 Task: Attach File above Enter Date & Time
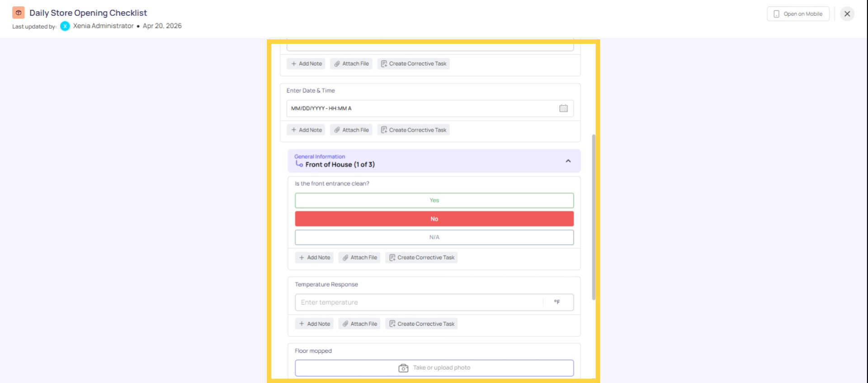tap(351, 64)
